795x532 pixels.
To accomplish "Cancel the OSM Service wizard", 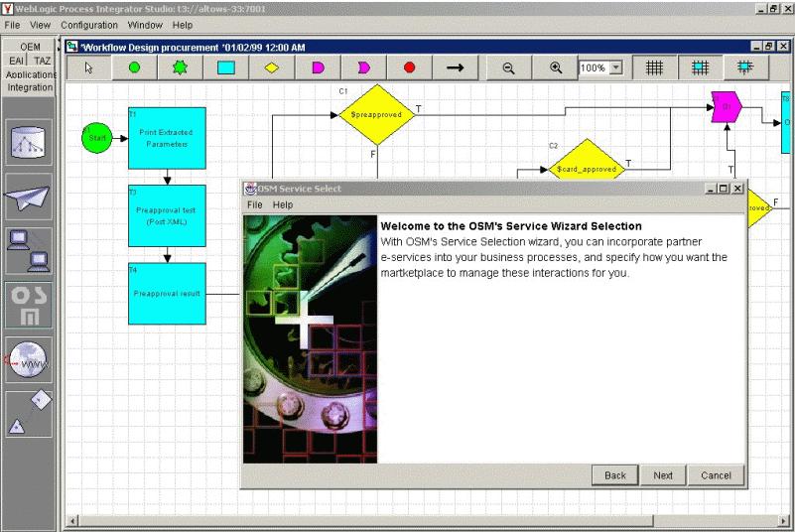I will click(716, 475).
